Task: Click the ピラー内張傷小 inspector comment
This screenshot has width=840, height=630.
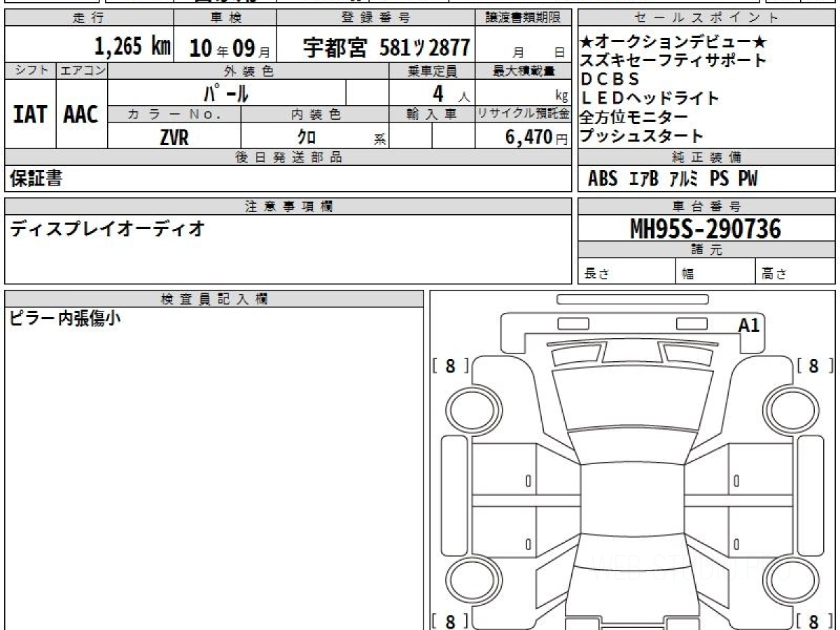Action: (66, 318)
